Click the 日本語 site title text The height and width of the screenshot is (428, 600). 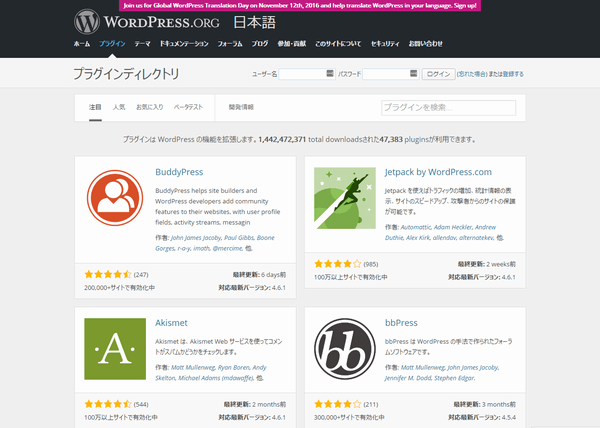[254, 22]
